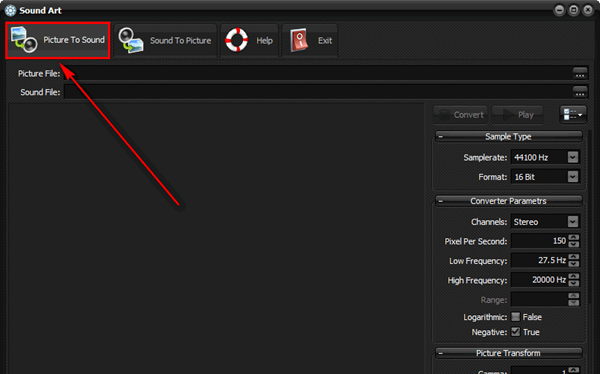Image resolution: width=600 pixels, height=374 pixels.
Task: Open the Channels Stereo dropdown
Action: click(573, 222)
